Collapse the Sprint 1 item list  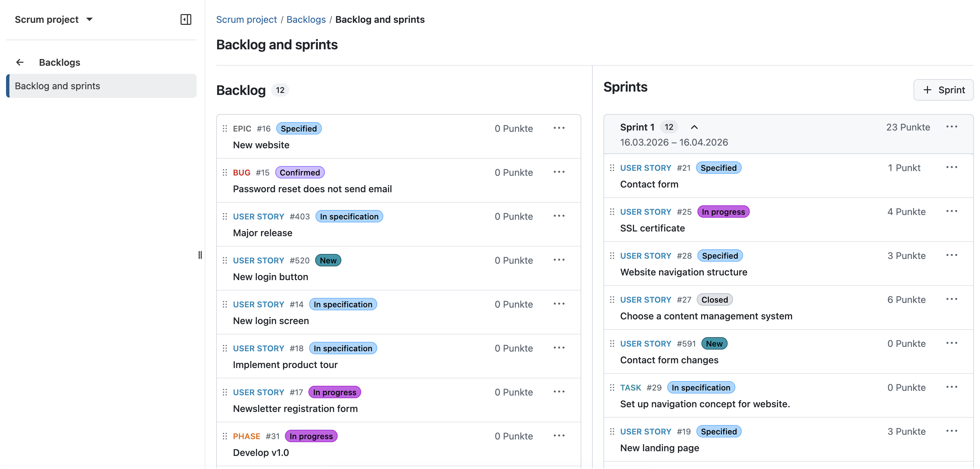694,127
